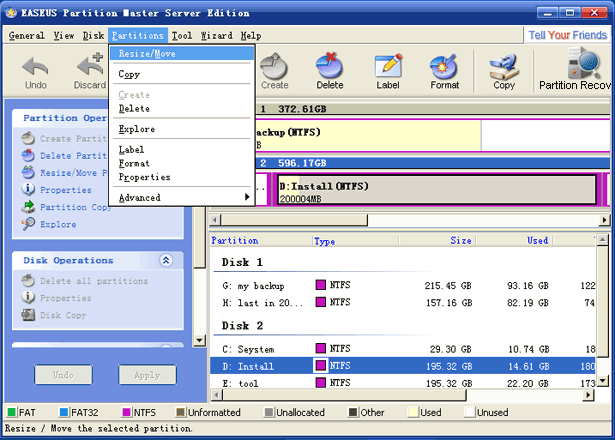Screen dimensions: 615x440
Task: Select the D:Install partition bar
Action: (437, 190)
